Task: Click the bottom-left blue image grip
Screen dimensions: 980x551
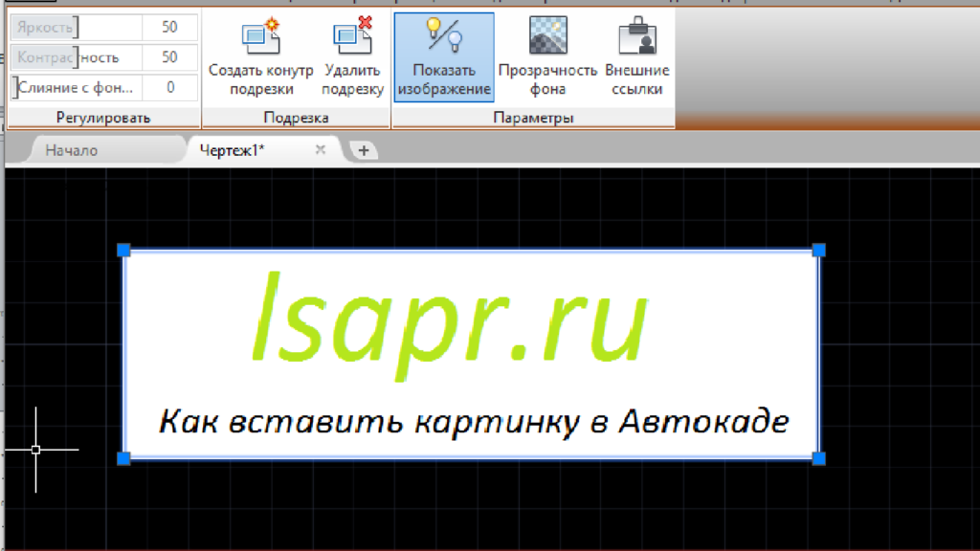Action: point(123,459)
